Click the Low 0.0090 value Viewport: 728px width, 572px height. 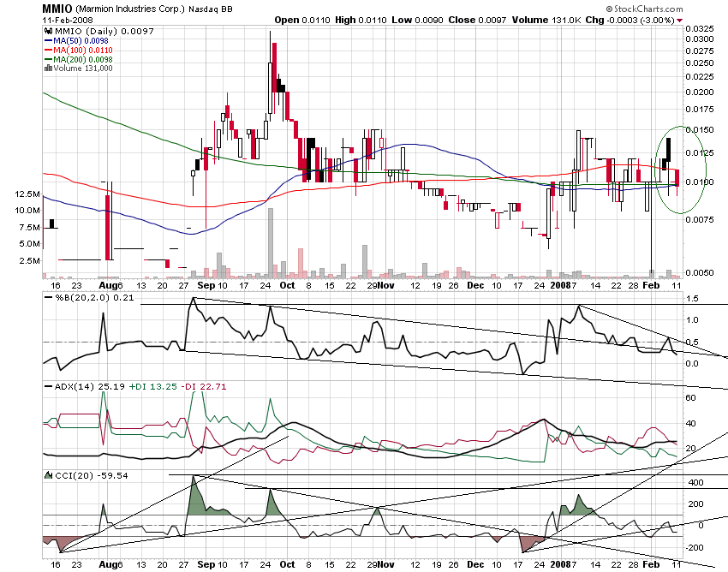pos(417,20)
